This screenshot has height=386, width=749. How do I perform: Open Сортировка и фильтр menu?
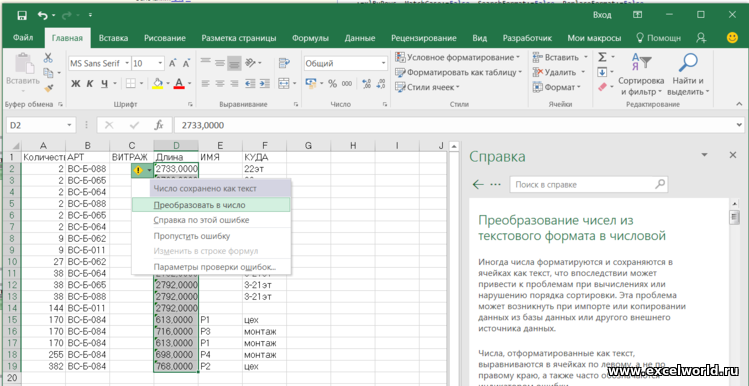(x=642, y=74)
